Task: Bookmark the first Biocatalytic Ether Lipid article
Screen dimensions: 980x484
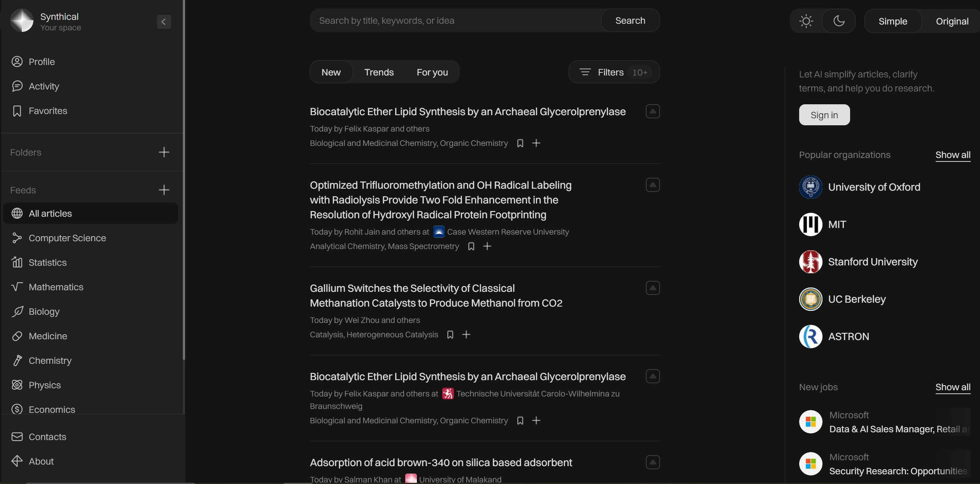Action: click(520, 143)
